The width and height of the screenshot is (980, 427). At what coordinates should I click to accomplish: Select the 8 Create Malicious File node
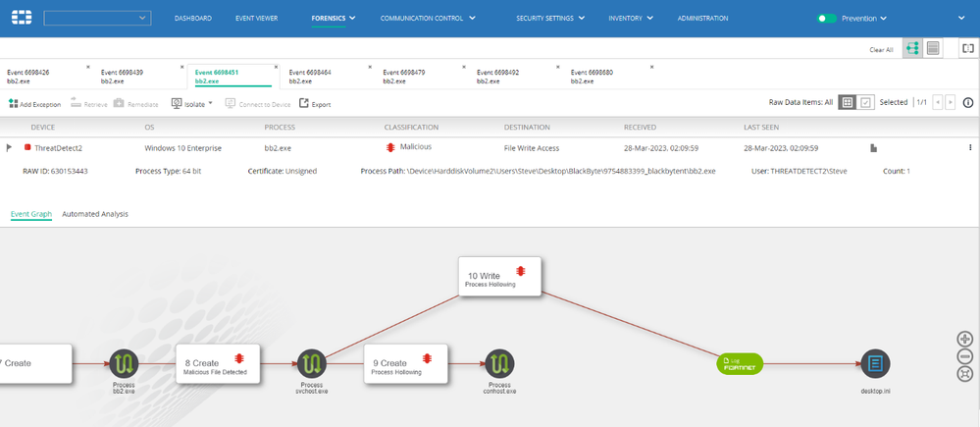click(218, 363)
